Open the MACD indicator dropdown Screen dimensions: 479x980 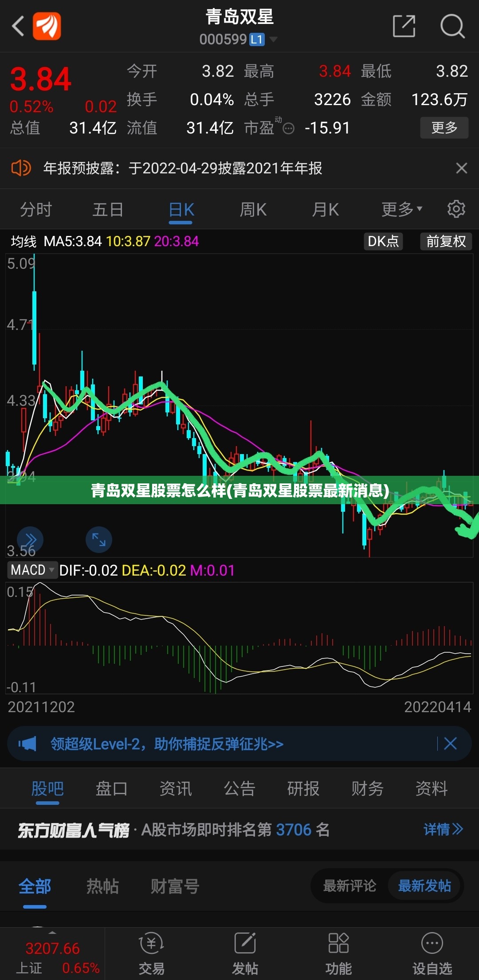[x=33, y=570]
